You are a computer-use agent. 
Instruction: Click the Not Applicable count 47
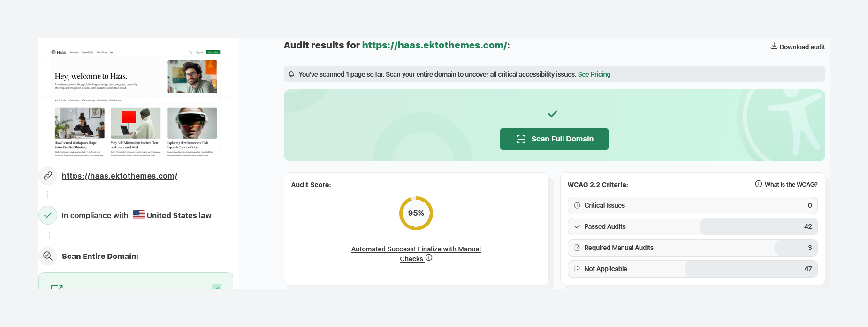click(808, 269)
